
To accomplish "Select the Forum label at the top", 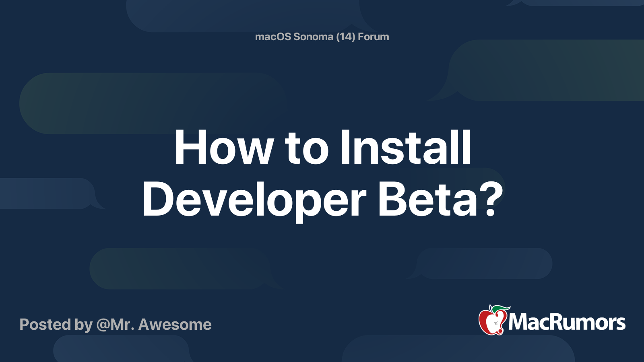I will click(x=372, y=37).
